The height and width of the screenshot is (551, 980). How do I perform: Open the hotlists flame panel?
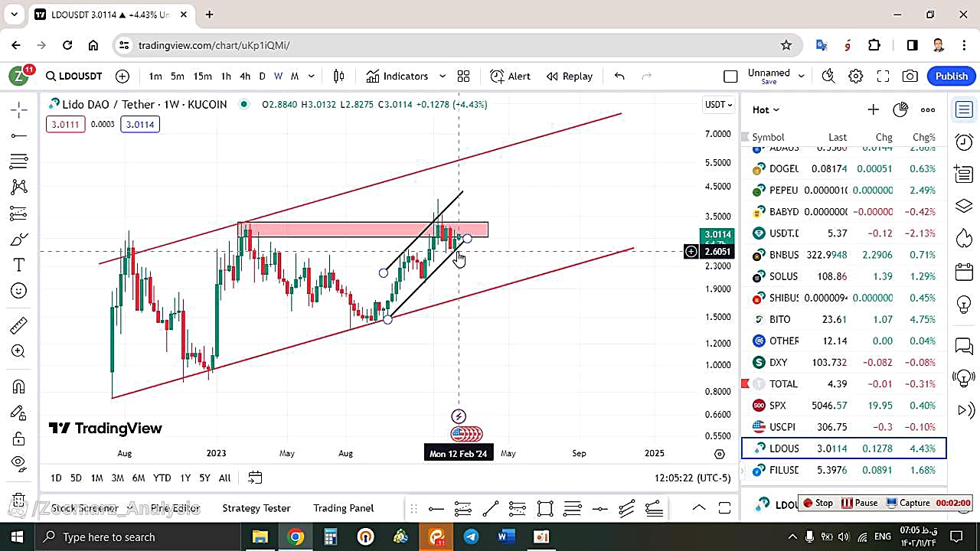(x=964, y=239)
